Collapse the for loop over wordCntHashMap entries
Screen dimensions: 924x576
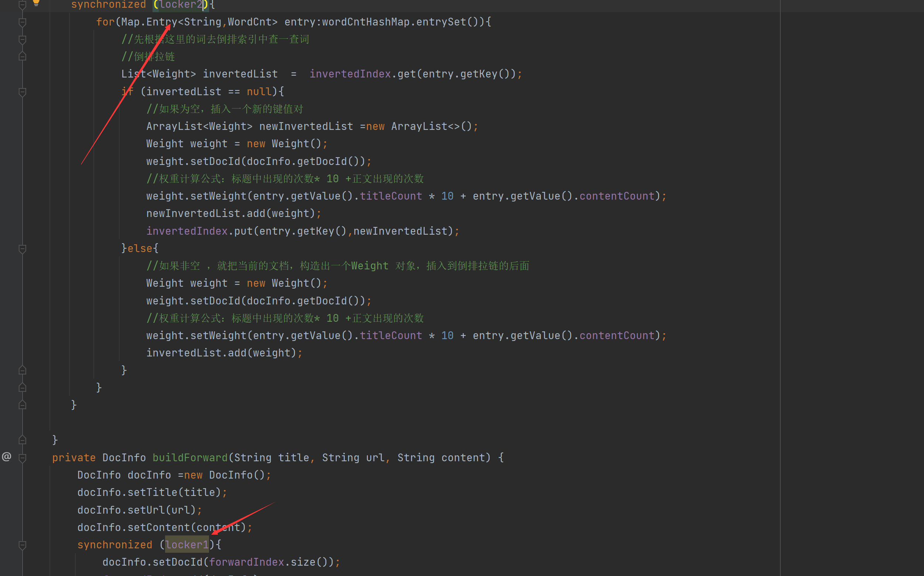coord(23,23)
